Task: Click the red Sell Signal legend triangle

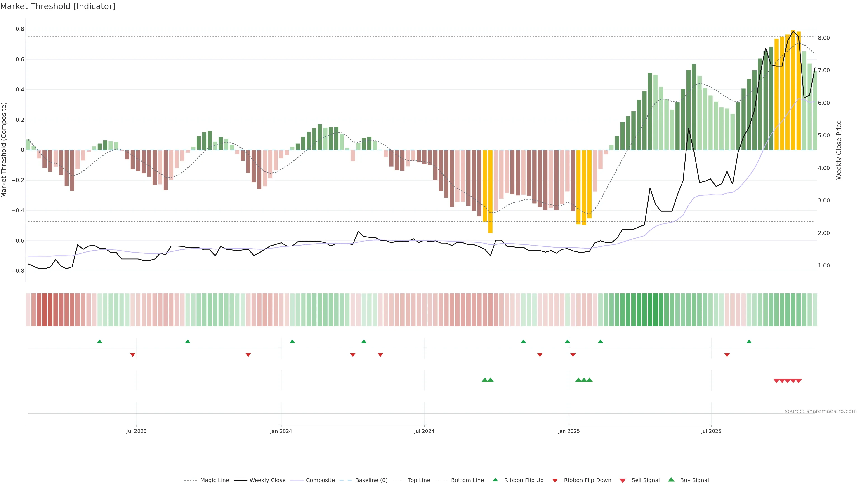Action: (x=622, y=481)
